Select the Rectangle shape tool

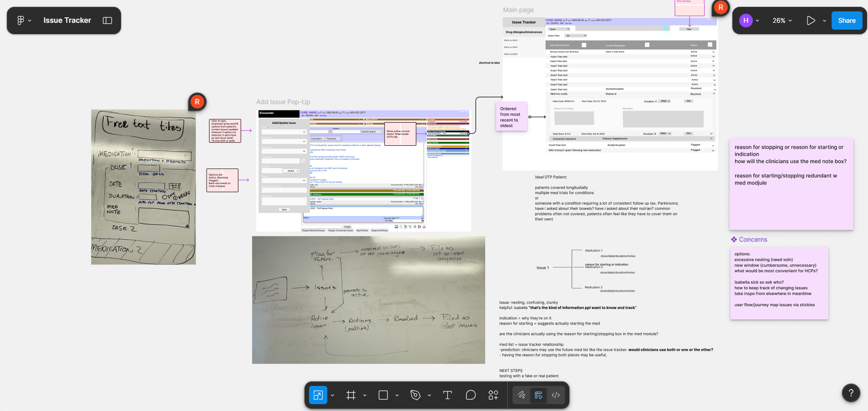(x=383, y=395)
